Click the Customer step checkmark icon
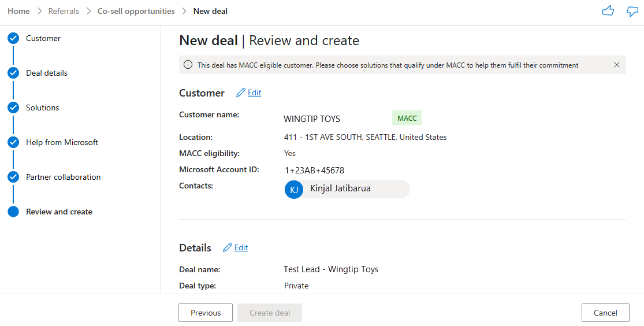The image size is (644, 326). click(13, 39)
